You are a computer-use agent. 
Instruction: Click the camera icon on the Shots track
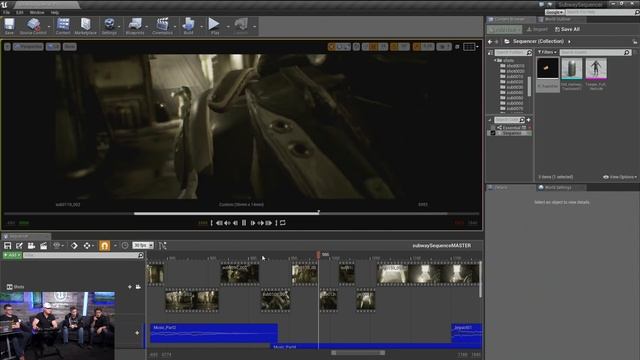pos(138,287)
